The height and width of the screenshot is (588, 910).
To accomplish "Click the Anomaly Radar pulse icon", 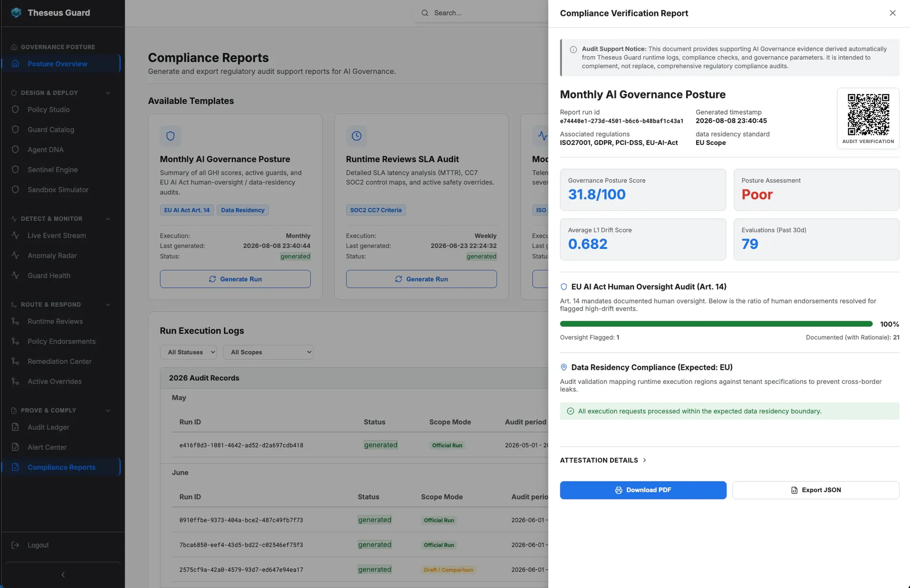I will pos(15,256).
